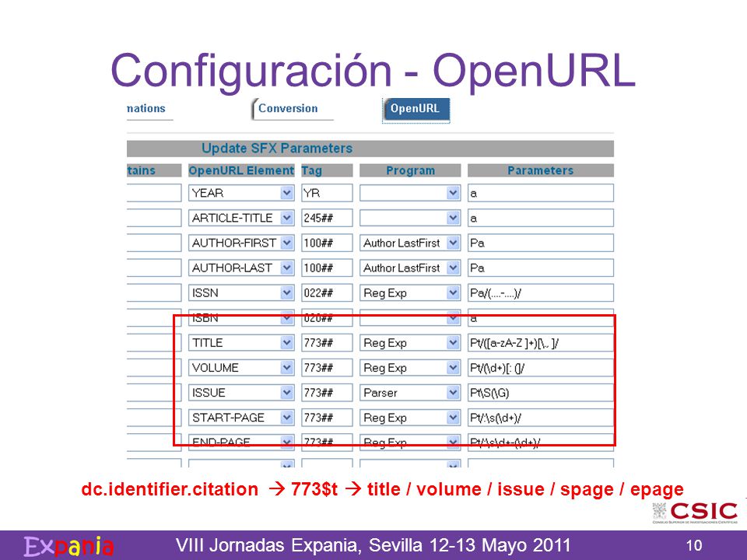Click the Pt\S(\G) parameter field

tap(540, 392)
